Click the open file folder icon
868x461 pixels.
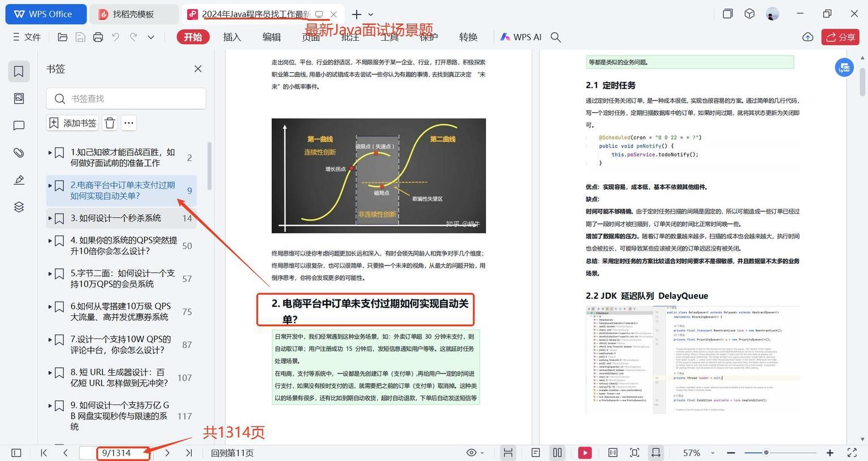pyautogui.click(x=63, y=37)
